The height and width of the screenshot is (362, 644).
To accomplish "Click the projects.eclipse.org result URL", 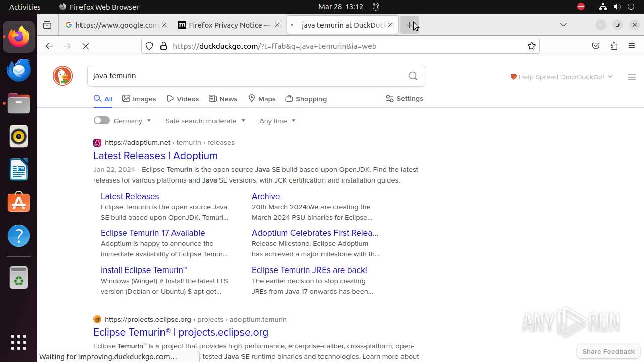I will click(196, 319).
